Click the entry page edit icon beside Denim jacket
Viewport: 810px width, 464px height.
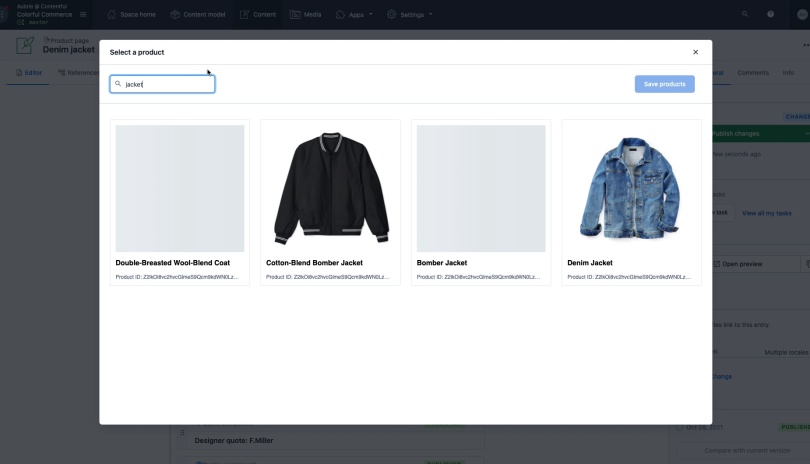[x=25, y=45]
